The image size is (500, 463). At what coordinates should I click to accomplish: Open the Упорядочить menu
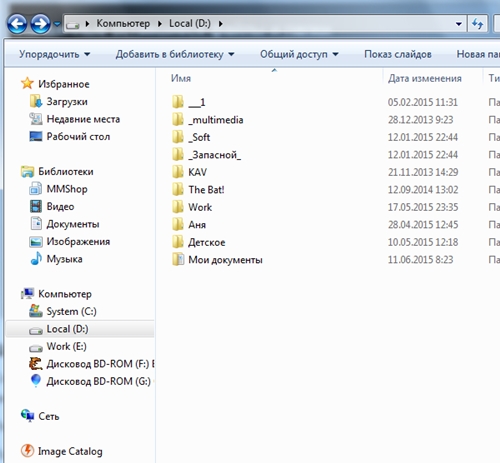coord(55,54)
